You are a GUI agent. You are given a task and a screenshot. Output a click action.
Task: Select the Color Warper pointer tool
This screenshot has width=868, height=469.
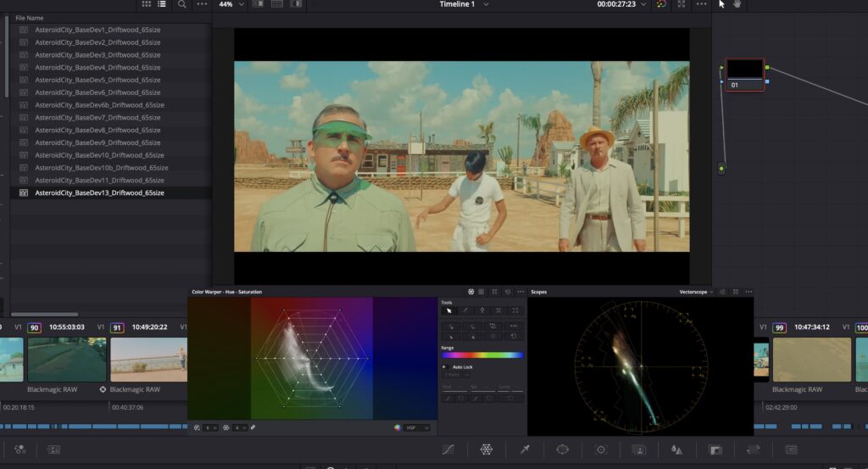449,310
